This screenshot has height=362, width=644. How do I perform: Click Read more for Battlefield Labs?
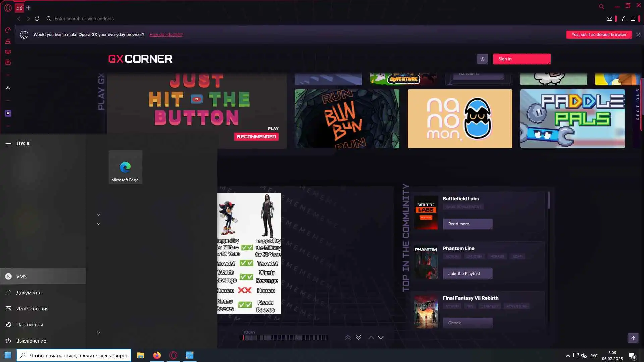(x=468, y=224)
